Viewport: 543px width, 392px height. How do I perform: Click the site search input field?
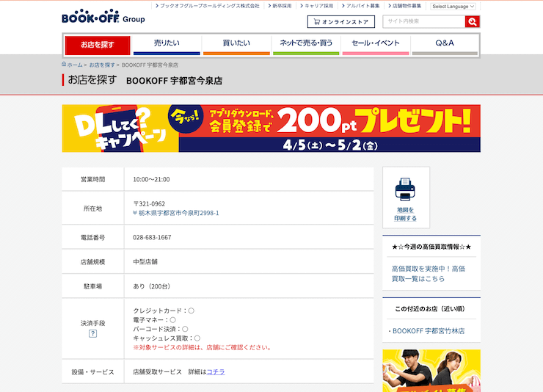(x=424, y=21)
